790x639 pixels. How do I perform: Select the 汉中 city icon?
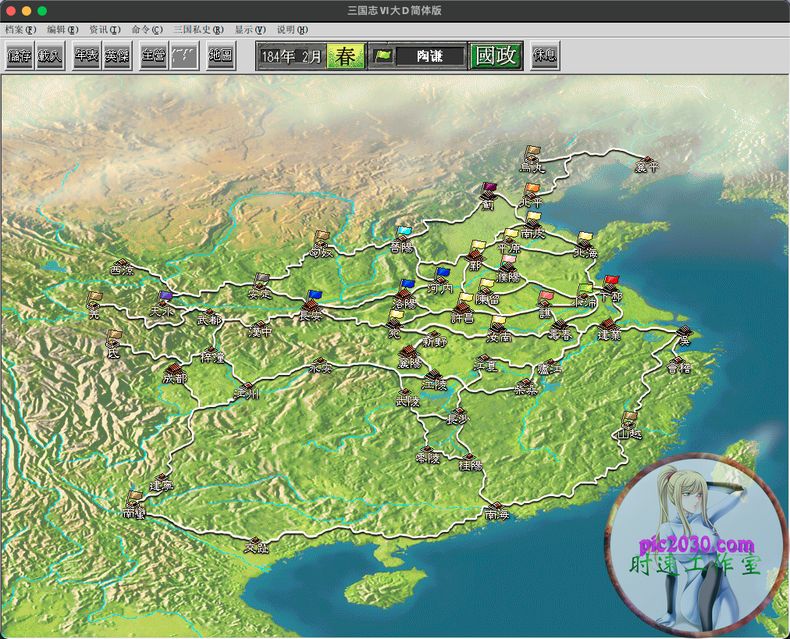pos(260,329)
